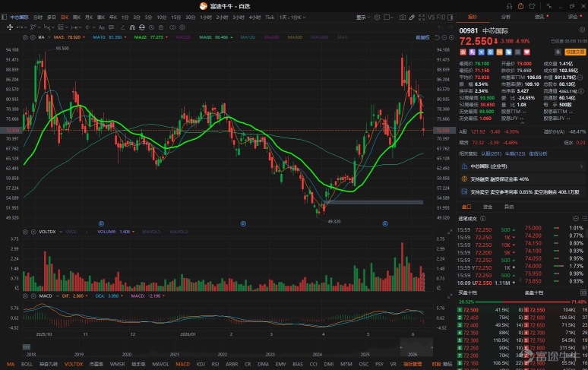The width and height of the screenshot is (588, 370).
Task: Close the MA indicator with X icon
Action: pos(33,37)
